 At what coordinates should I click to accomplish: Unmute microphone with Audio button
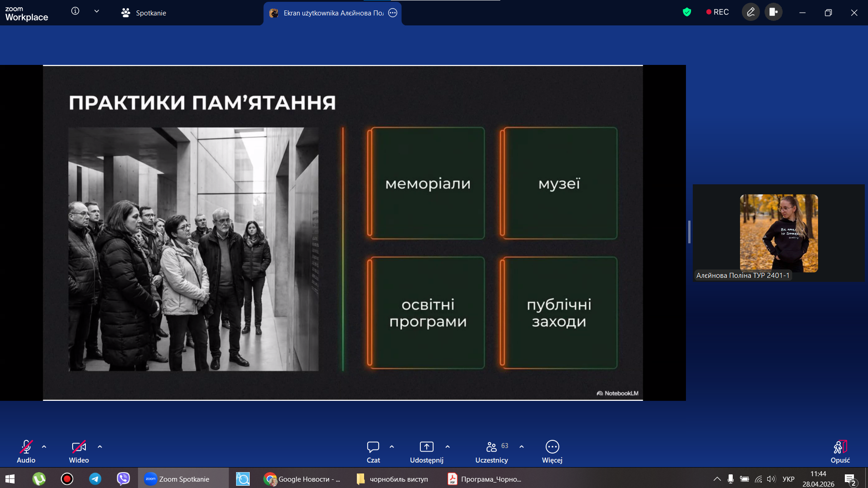26,447
